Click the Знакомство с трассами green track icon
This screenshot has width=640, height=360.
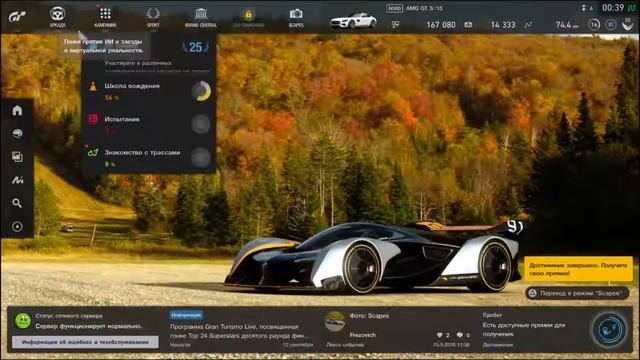tap(93, 152)
